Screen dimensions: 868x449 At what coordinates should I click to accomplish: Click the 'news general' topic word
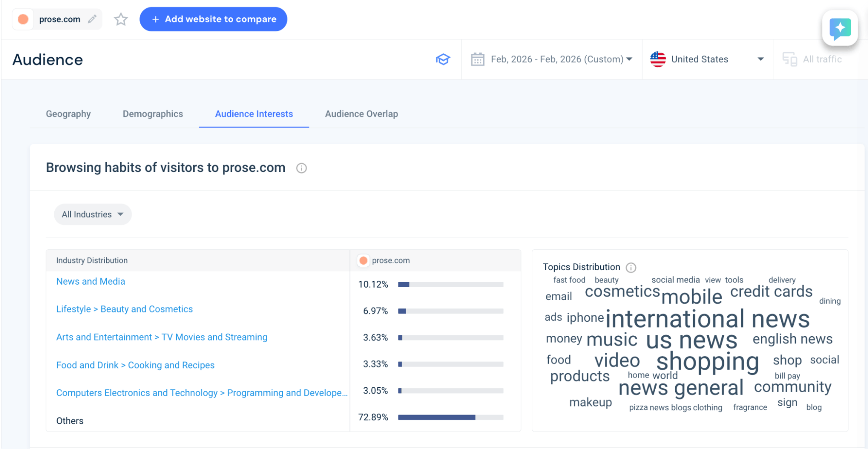coord(680,387)
